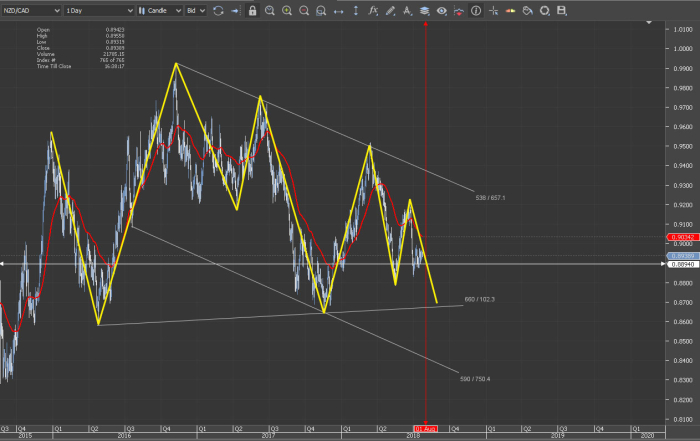Open the 1 Day timeframe dropdown
Viewport: 700px width, 441px height.
(x=99, y=10)
